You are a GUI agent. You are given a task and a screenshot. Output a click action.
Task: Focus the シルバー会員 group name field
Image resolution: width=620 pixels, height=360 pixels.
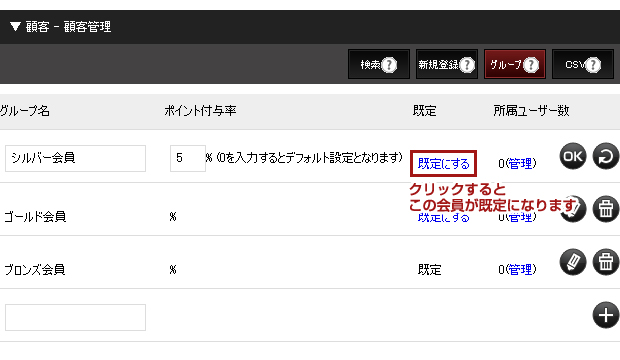(x=76, y=158)
